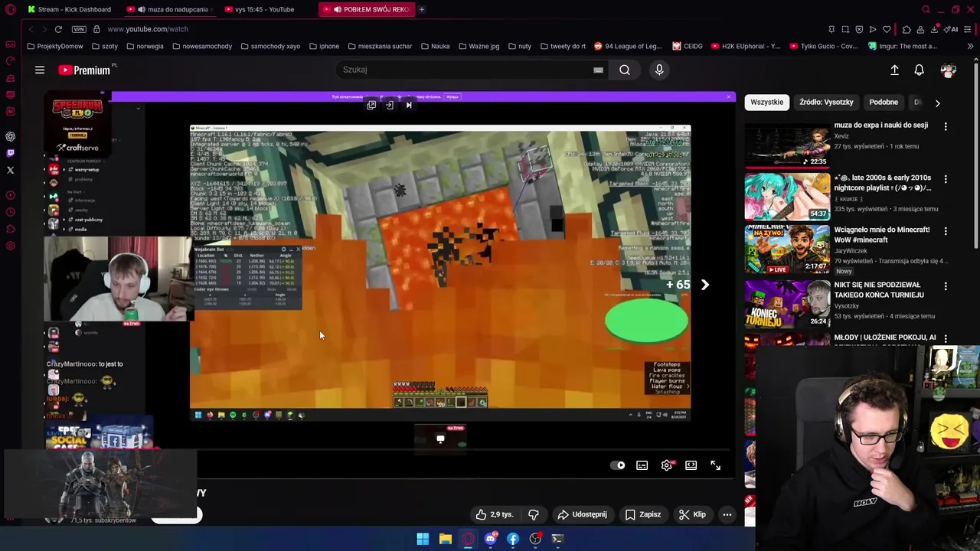The image size is (980, 551).
Task: Show more filter chips with right arrow
Action: pyautogui.click(x=937, y=103)
